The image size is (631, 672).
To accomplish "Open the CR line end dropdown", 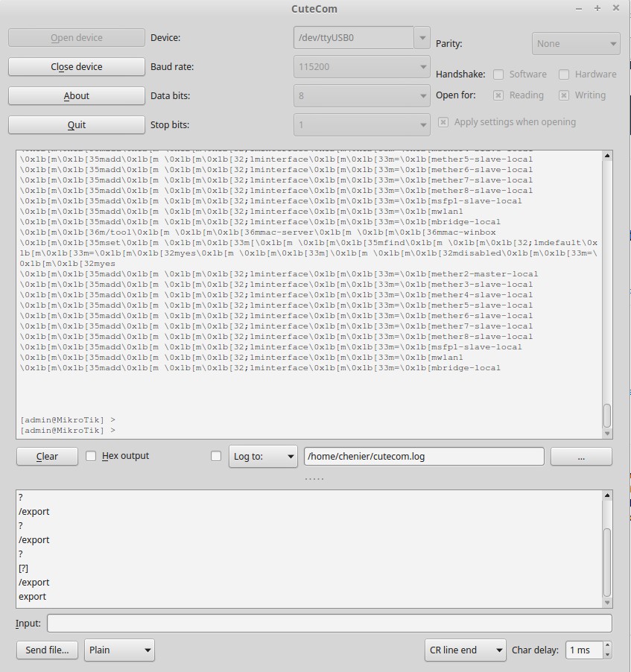I will (465, 650).
